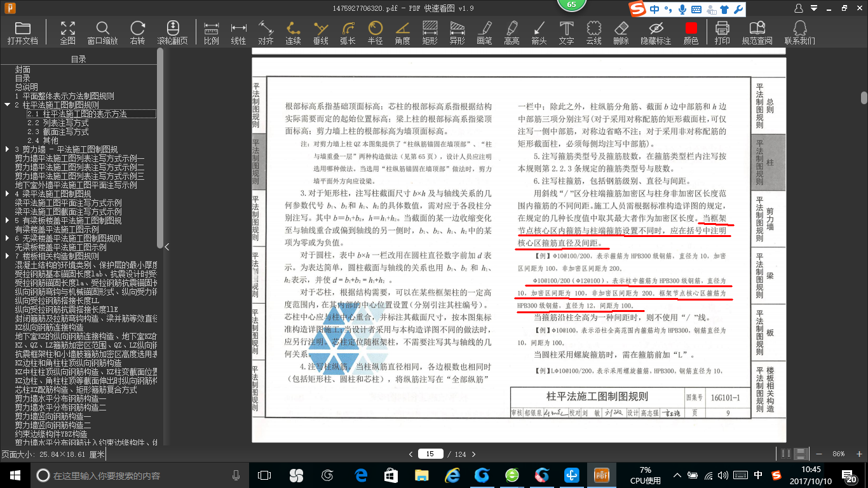Select the 文字 text annotation tool
Viewport: 868px width, 488px height.
point(566,33)
